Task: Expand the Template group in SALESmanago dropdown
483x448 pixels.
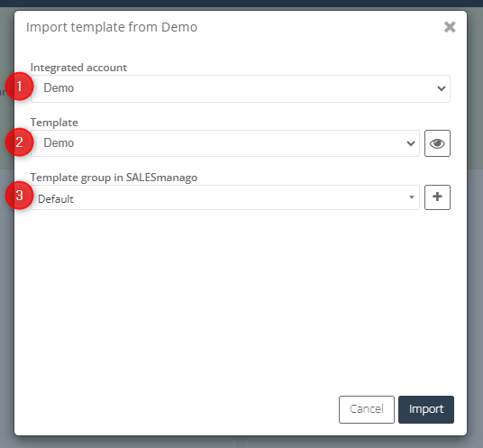Action: point(225,197)
